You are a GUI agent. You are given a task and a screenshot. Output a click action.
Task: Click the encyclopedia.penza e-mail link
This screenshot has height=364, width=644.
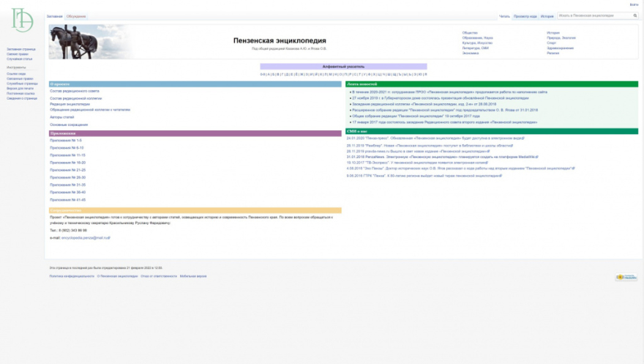(84, 238)
